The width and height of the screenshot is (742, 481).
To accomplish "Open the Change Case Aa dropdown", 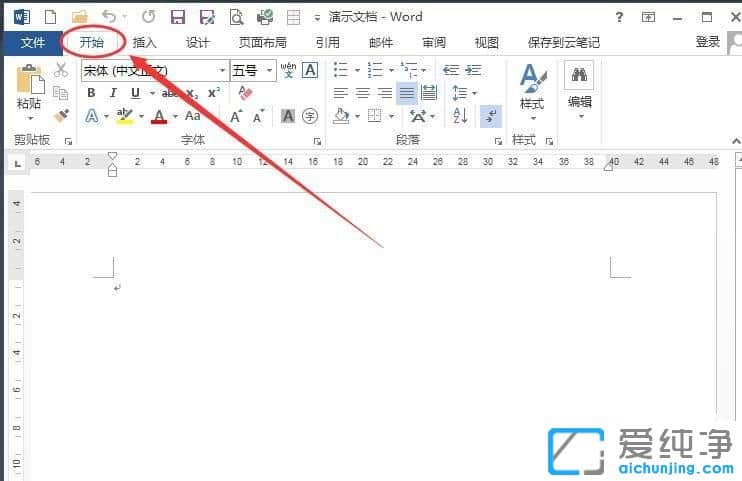I will (x=193, y=116).
